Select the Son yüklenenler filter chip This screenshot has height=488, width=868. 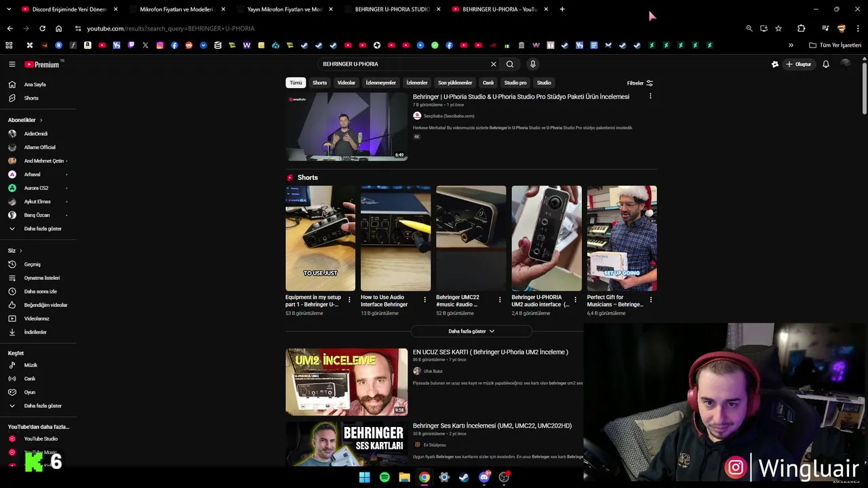coord(455,83)
